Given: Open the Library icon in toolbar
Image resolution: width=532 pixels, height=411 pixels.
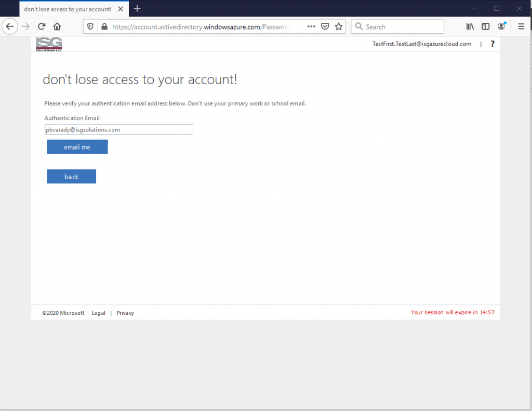Looking at the screenshot, I should [470, 26].
